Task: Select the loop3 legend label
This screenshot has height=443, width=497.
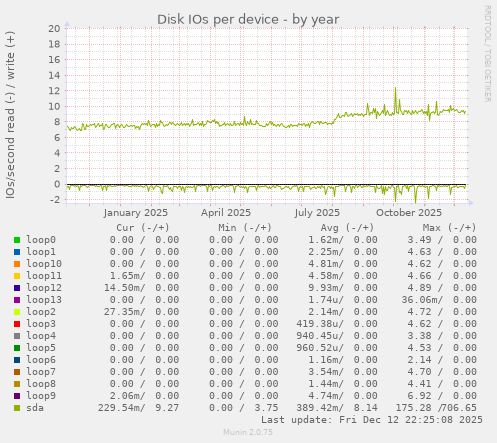Action: [x=41, y=324]
